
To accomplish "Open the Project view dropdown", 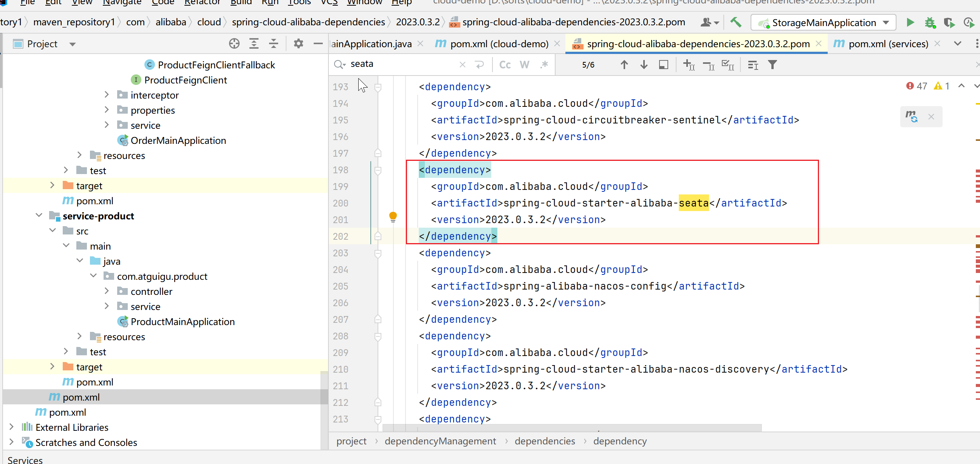I will coord(72,44).
